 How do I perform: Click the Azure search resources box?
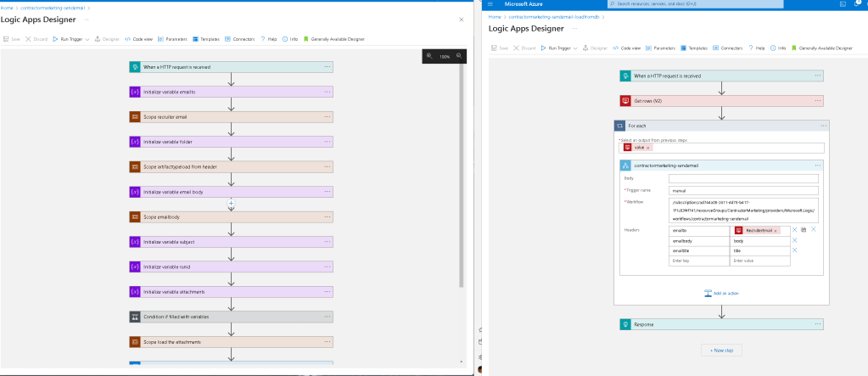click(x=695, y=4)
